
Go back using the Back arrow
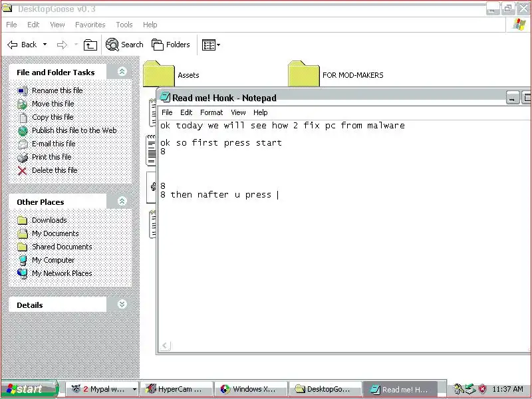pos(22,45)
